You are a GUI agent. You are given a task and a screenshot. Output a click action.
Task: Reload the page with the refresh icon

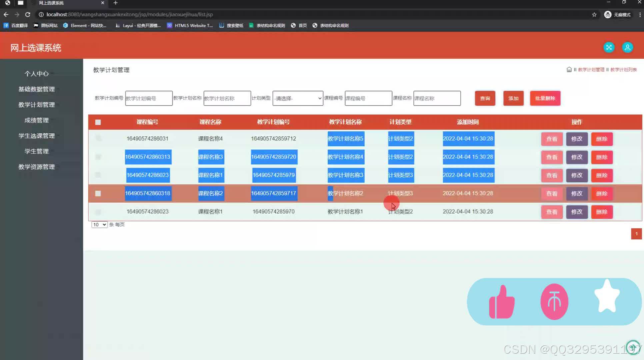coord(28,14)
